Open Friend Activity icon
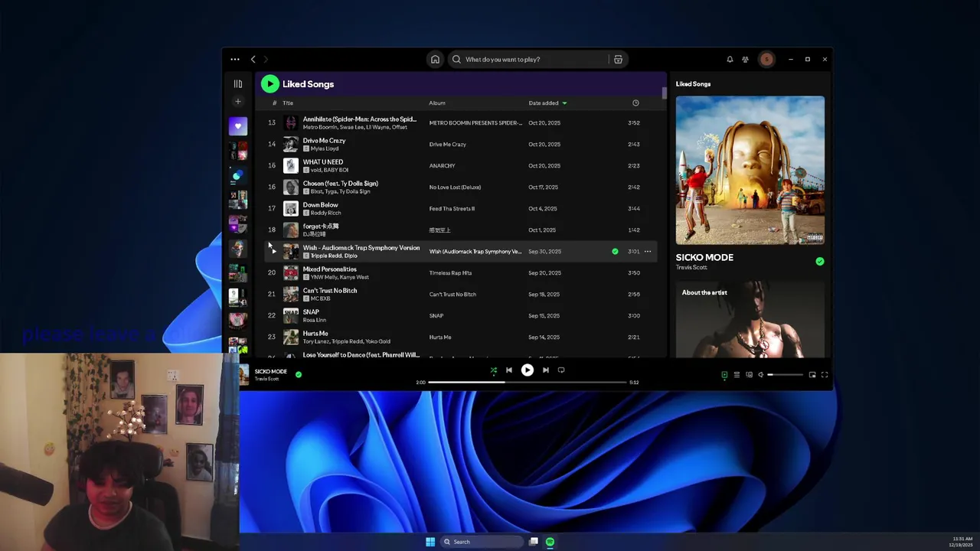The width and height of the screenshot is (980, 551). click(x=745, y=59)
